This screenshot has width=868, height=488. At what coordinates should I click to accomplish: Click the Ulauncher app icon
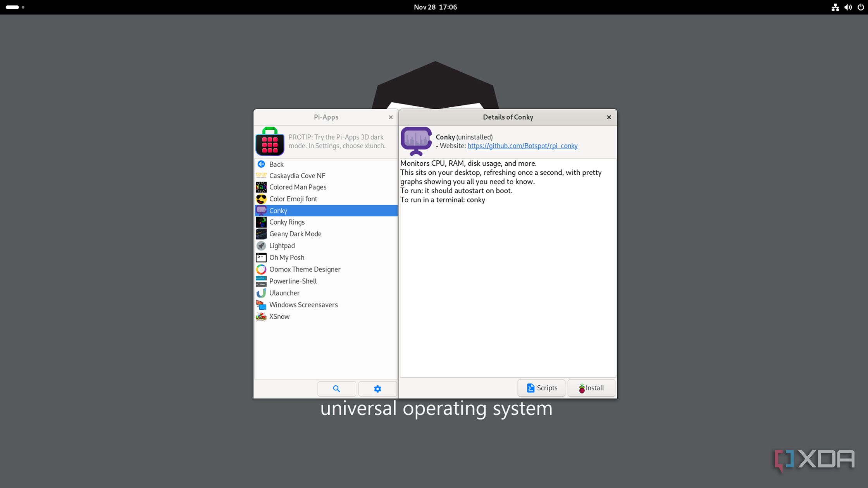pos(261,293)
